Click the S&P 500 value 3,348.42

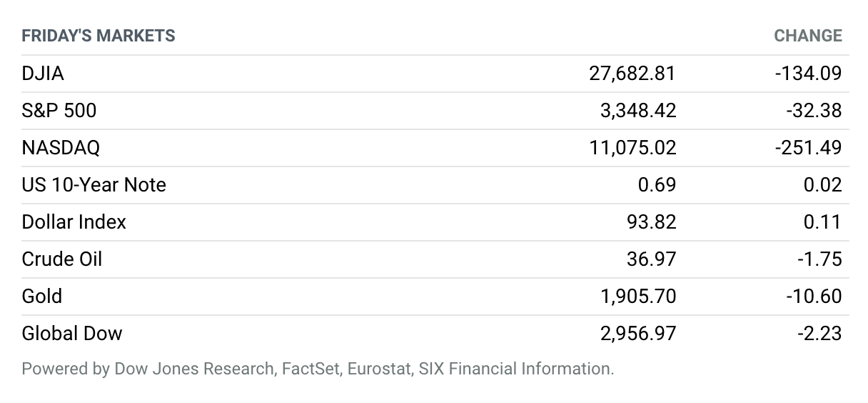coord(638,110)
